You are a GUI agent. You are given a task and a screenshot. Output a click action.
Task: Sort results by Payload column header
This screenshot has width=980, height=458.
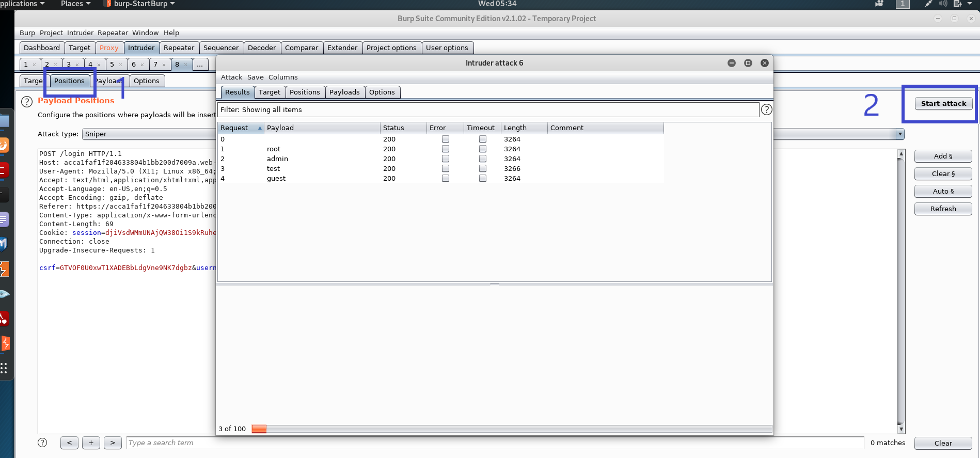[x=322, y=128]
